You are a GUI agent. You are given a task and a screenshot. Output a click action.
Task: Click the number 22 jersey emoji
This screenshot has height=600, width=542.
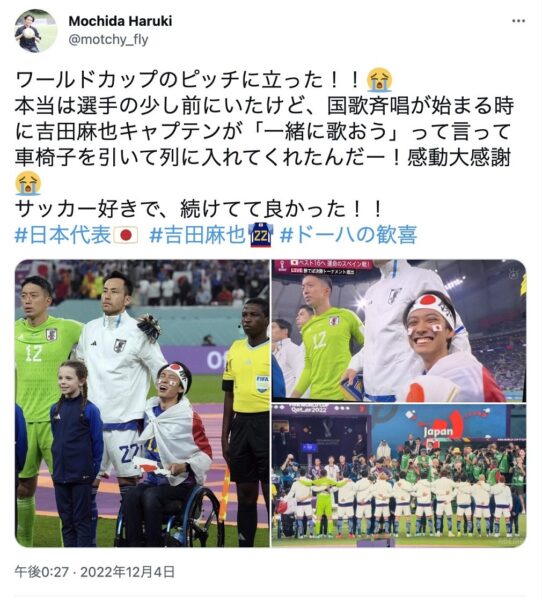(x=261, y=235)
